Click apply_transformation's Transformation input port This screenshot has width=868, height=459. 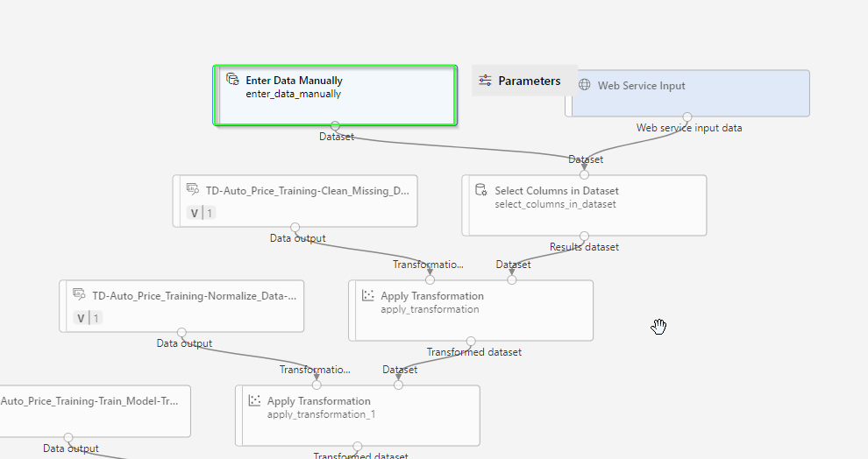pyautogui.click(x=430, y=279)
